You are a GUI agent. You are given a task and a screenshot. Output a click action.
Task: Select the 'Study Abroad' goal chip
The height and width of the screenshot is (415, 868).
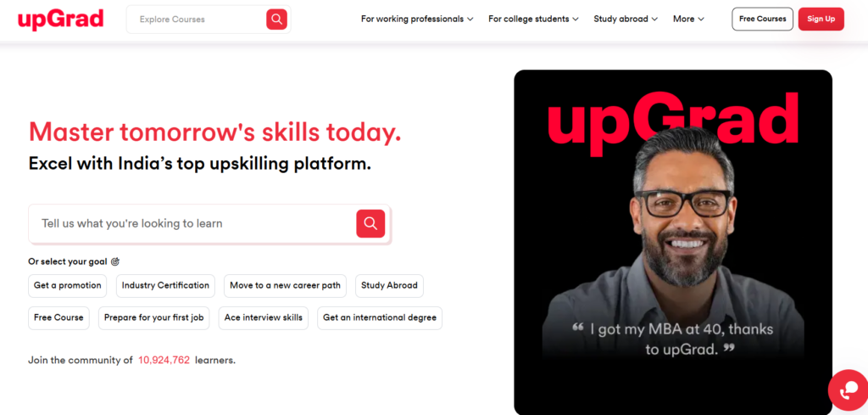pos(389,286)
